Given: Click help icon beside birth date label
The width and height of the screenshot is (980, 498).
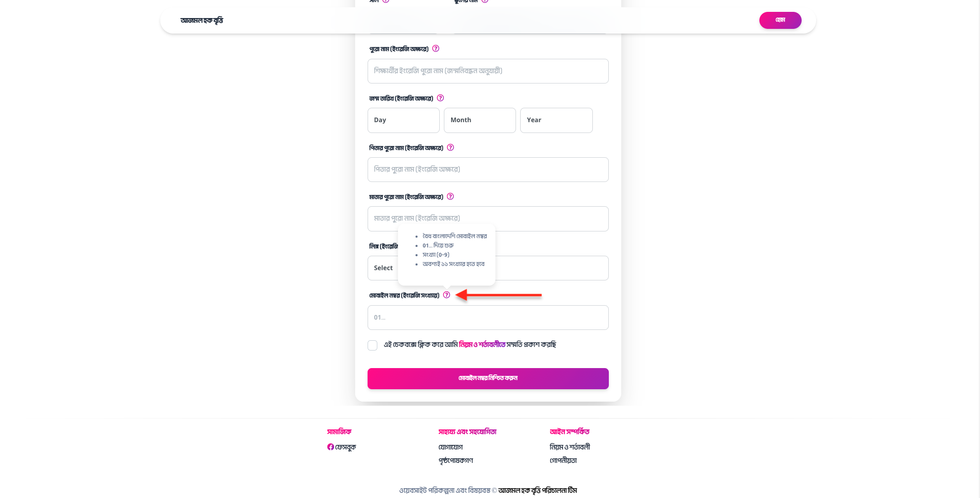Looking at the screenshot, I should point(440,98).
